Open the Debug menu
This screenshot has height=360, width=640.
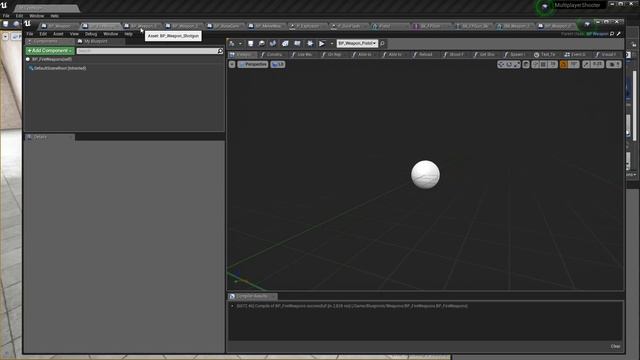tap(91, 34)
